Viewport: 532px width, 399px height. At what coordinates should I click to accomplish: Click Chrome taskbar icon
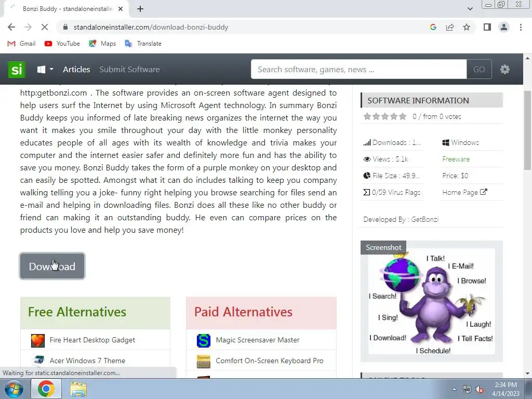46,389
